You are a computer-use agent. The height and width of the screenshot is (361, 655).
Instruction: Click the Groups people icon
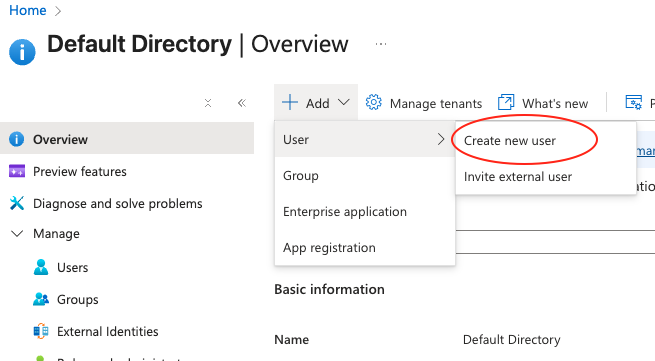click(41, 299)
